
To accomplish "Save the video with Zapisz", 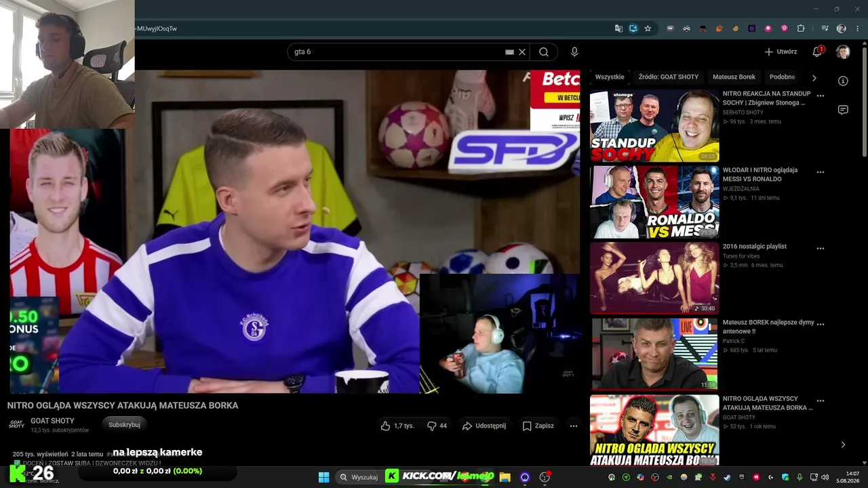I will (x=538, y=426).
